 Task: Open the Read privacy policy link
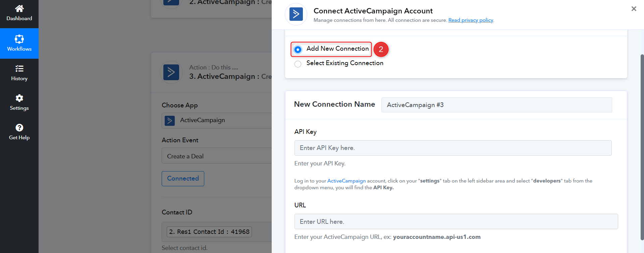pyautogui.click(x=471, y=20)
